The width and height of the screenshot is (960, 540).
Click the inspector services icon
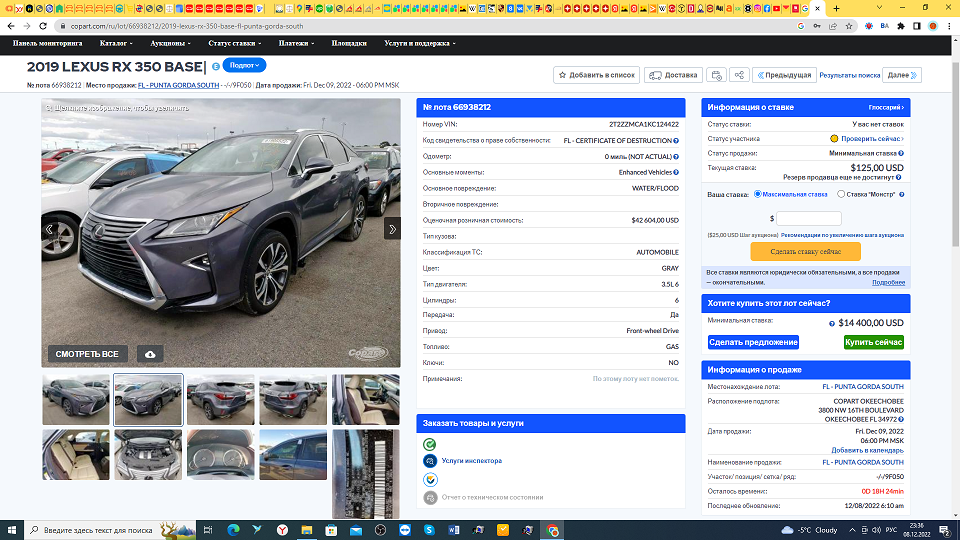430,461
